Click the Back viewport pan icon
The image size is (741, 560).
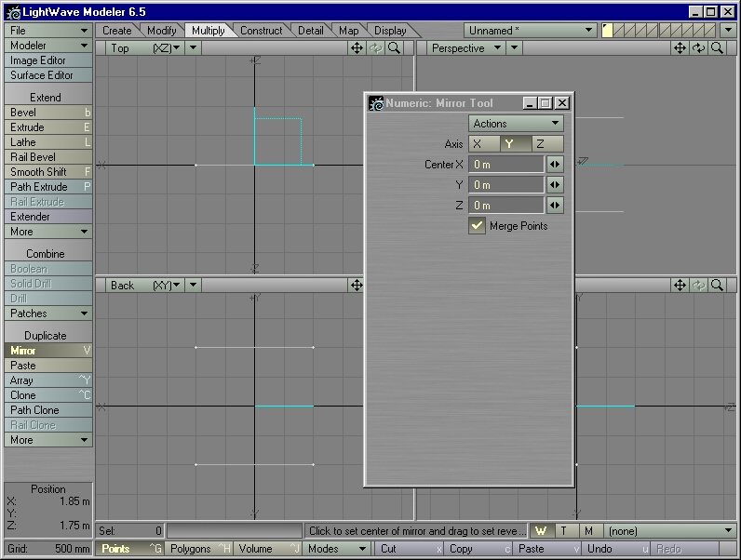pyautogui.click(x=357, y=286)
